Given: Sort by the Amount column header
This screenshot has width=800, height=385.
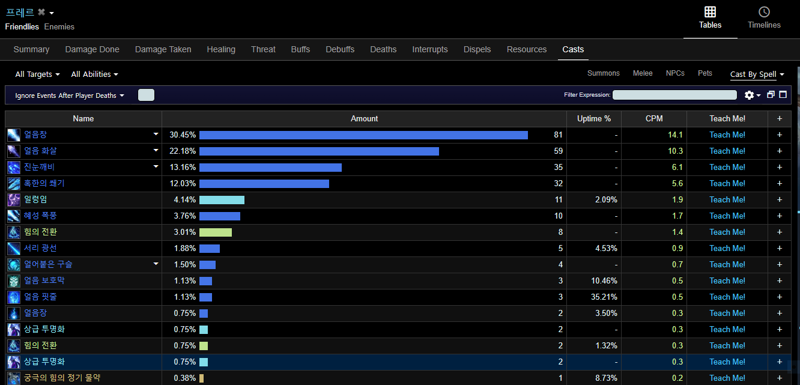Looking at the screenshot, I should pos(364,119).
